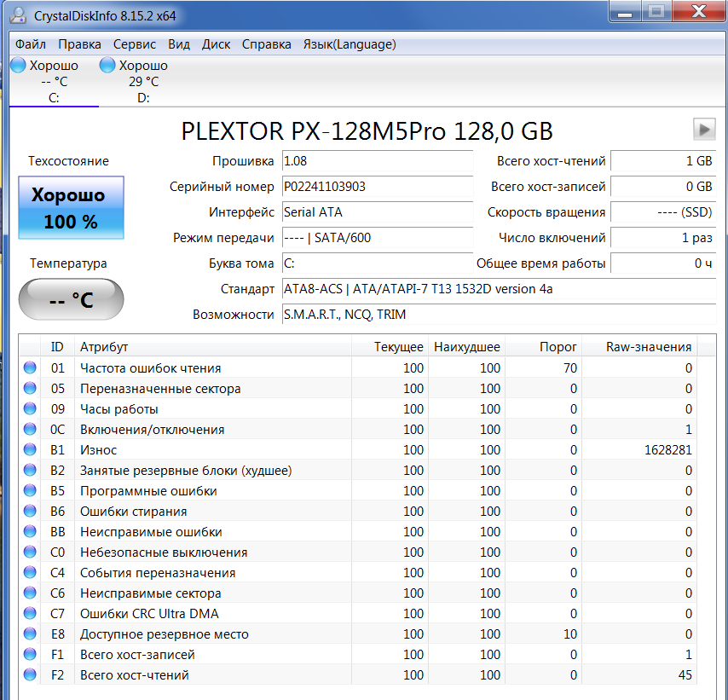Screen dimensions: 728x700
Task: Select the Частота ошибок чтения row text
Action: (x=150, y=367)
